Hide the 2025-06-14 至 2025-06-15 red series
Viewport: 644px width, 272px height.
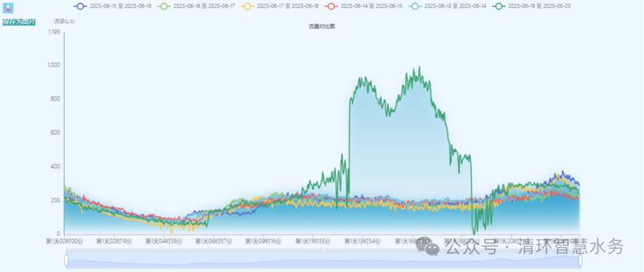coord(371,5)
